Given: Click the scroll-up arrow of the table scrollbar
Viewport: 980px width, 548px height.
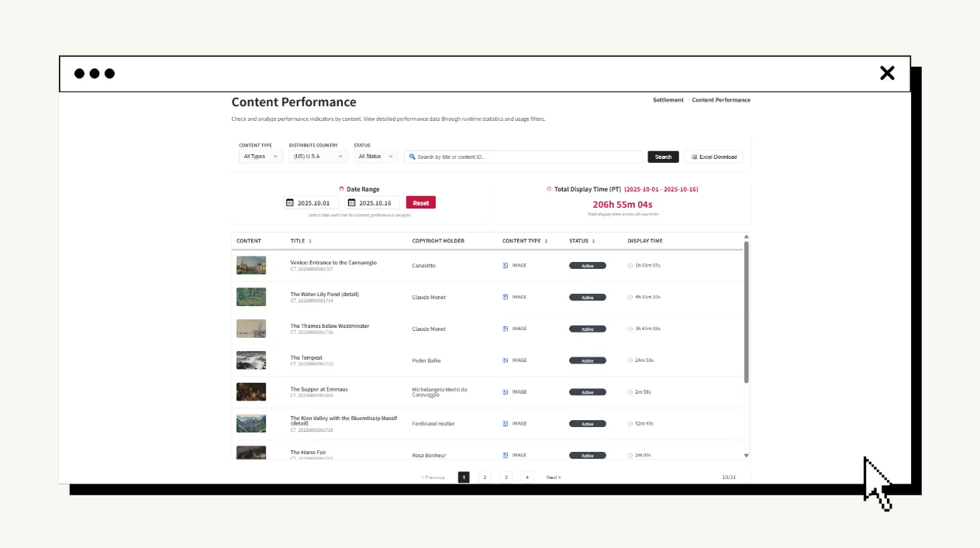Looking at the screenshot, I should (x=747, y=236).
